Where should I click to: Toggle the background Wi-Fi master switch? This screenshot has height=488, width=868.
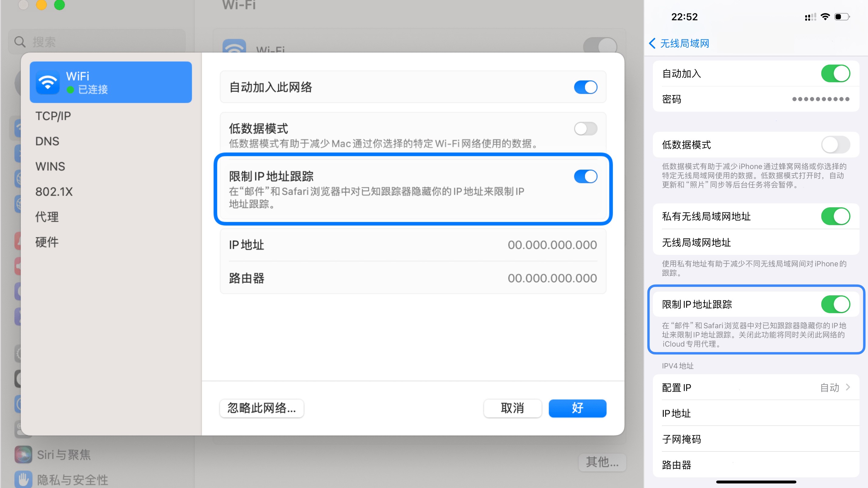600,45
